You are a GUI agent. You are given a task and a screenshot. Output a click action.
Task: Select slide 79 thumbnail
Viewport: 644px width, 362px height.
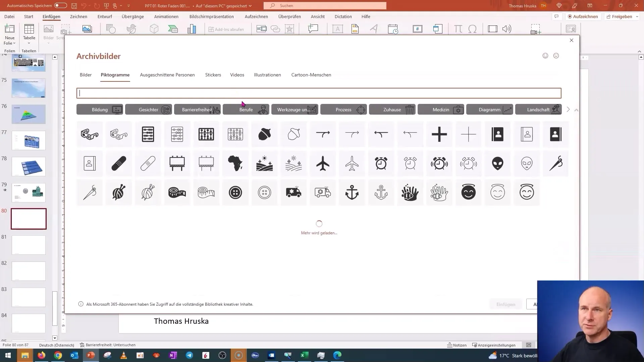pyautogui.click(x=29, y=192)
